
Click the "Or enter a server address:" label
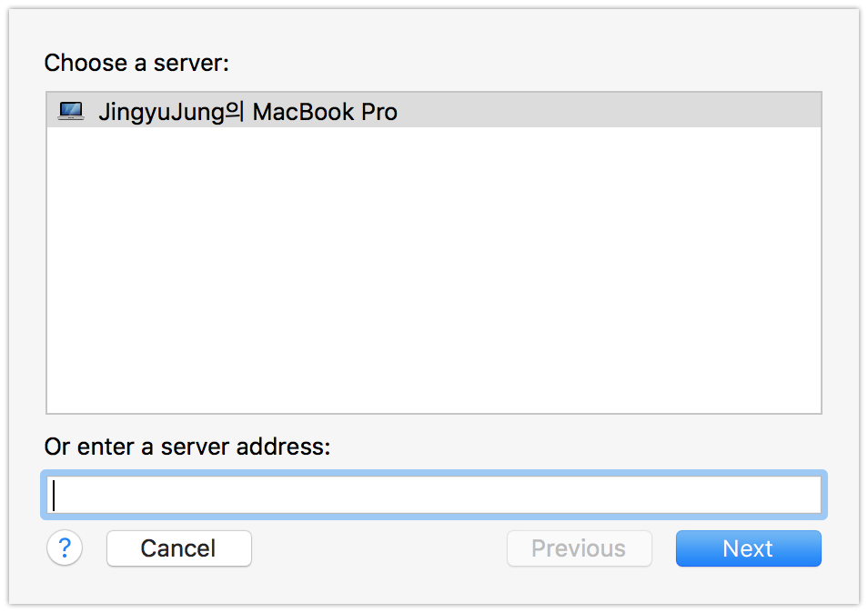(x=187, y=447)
